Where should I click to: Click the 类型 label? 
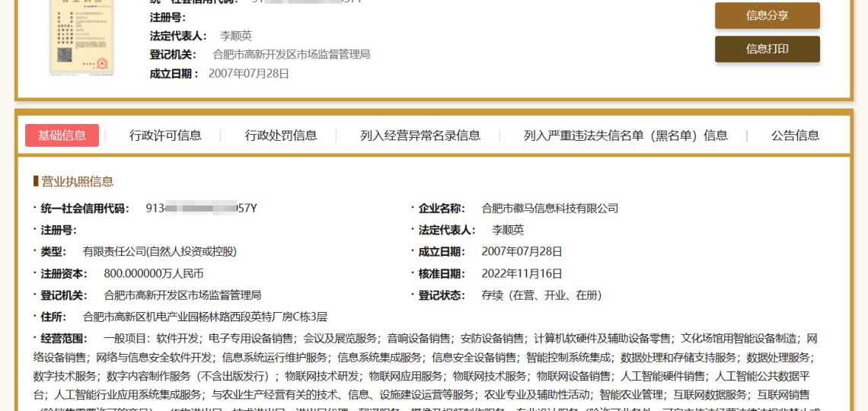53,252
